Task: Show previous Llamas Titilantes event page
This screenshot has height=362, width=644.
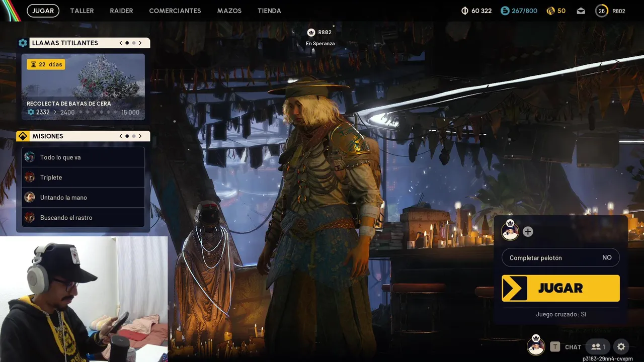Action: [121, 43]
